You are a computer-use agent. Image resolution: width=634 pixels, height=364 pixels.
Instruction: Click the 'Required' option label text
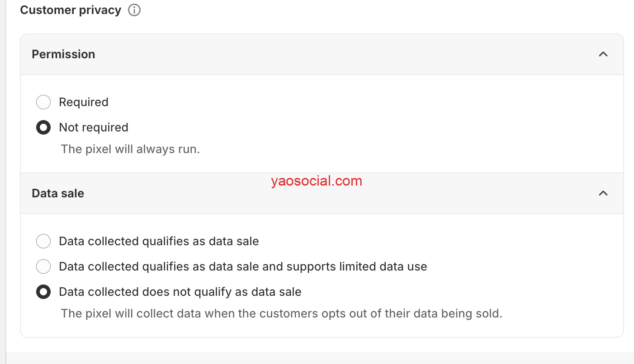(84, 102)
